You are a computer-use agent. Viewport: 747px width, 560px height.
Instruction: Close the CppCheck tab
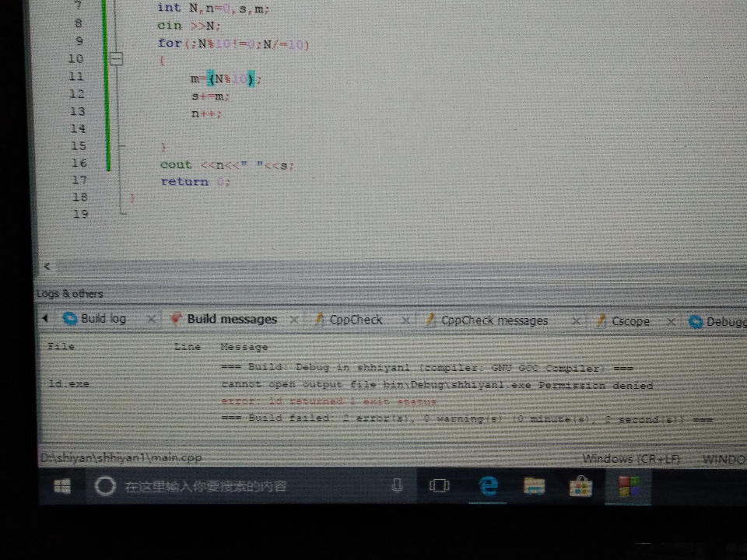pyautogui.click(x=405, y=320)
